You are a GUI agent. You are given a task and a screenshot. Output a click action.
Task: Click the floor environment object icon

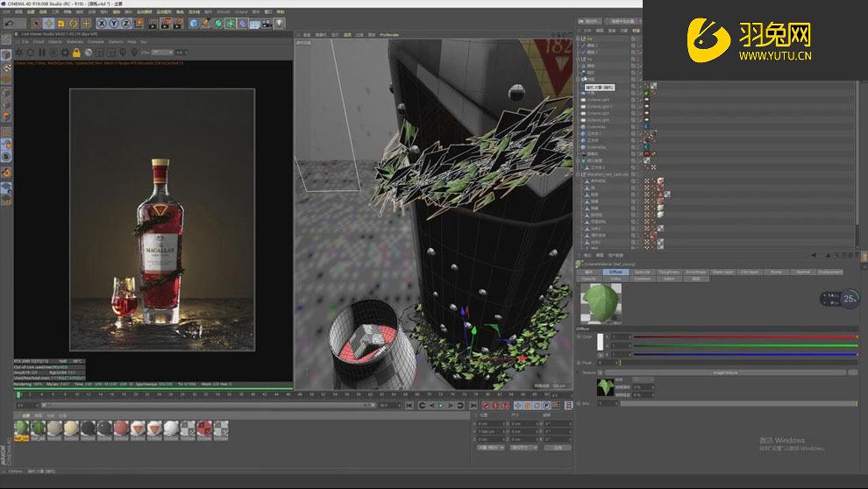tap(254, 24)
